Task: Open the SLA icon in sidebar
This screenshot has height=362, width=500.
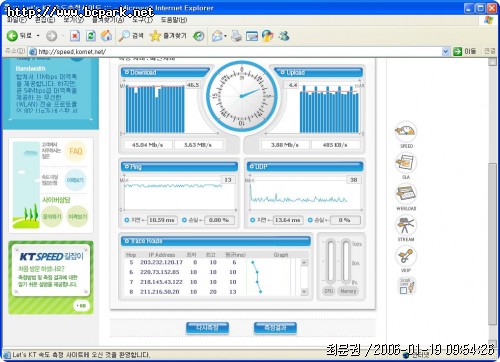Action: coord(405,163)
